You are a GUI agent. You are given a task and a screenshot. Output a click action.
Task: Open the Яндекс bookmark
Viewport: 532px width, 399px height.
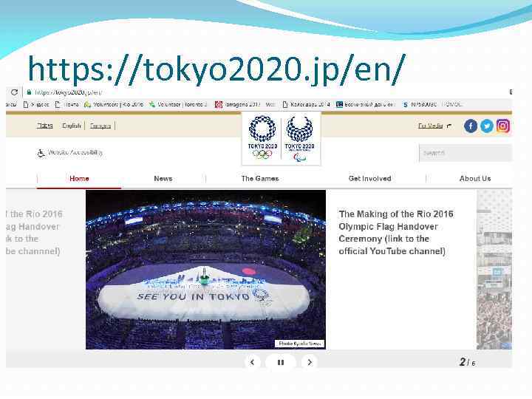(x=36, y=104)
